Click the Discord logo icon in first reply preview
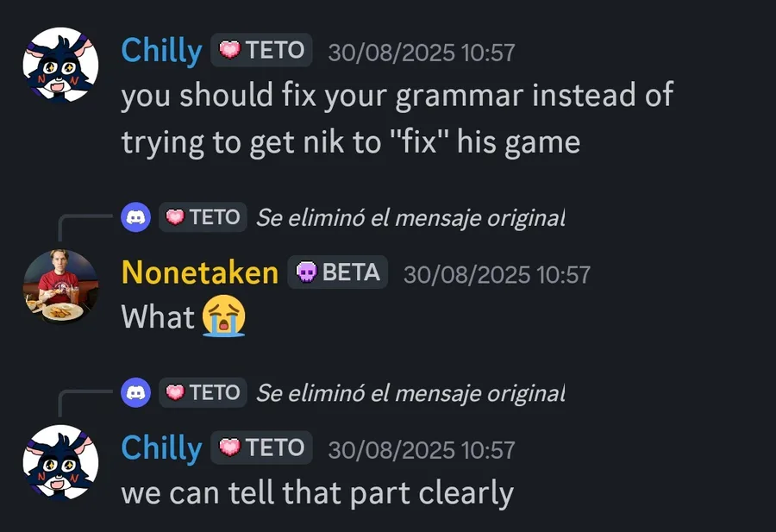This screenshot has width=776, height=532. point(136,217)
